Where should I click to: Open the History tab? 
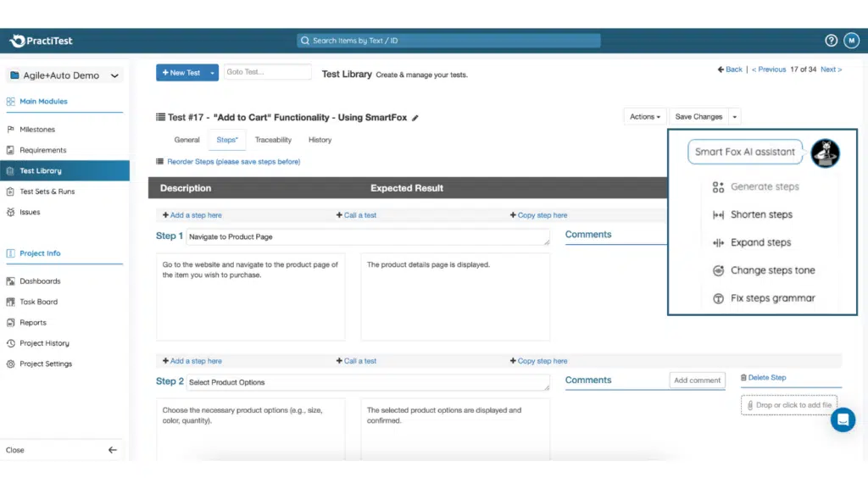[320, 140]
